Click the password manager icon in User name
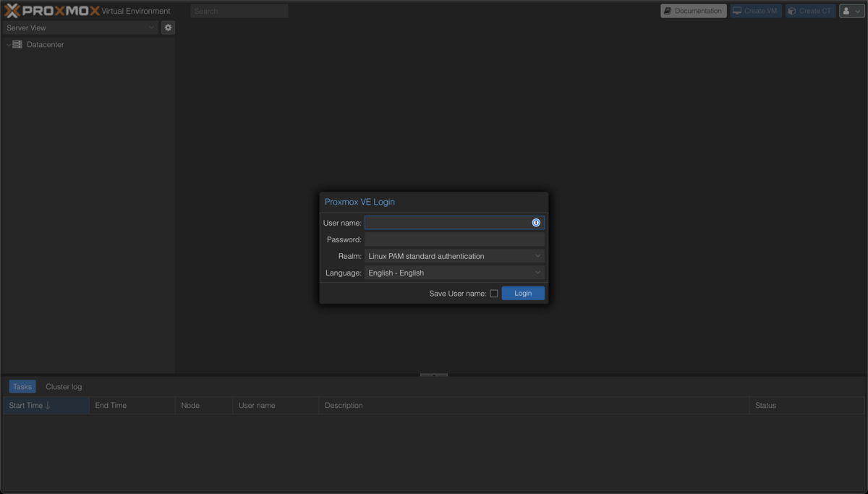Image resolution: width=868 pixels, height=494 pixels. [536, 223]
